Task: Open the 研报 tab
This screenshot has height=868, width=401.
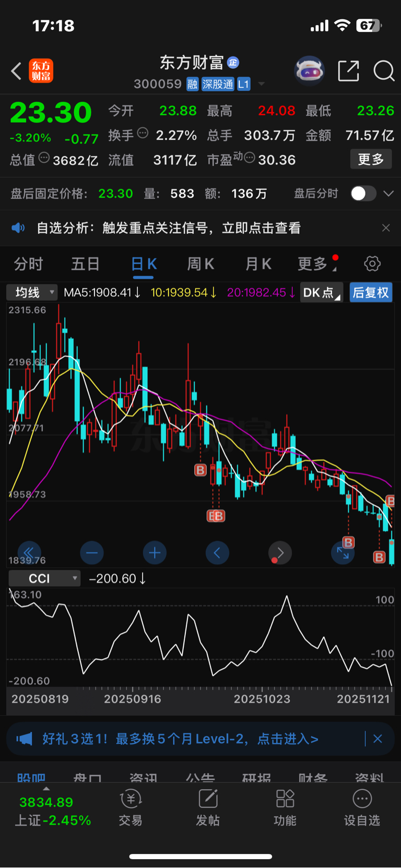Action: [x=256, y=777]
